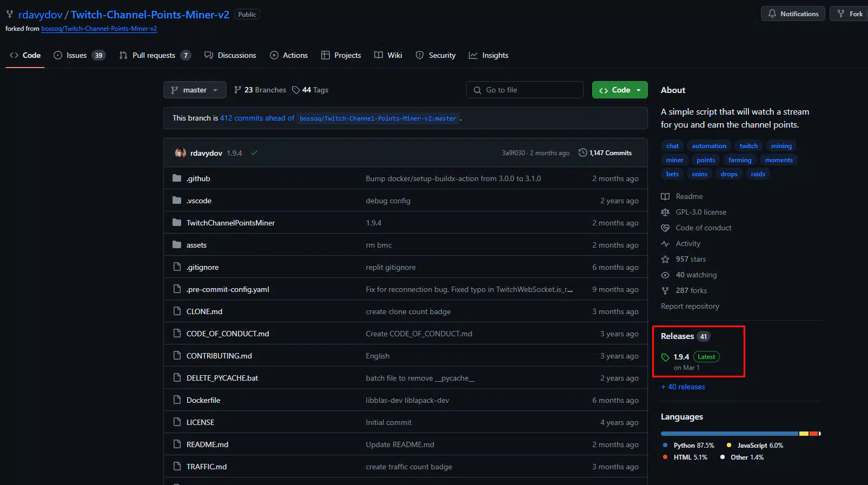Screen dimensions: 868x485
Task: Click the commit history clock icon
Action: [582, 152]
